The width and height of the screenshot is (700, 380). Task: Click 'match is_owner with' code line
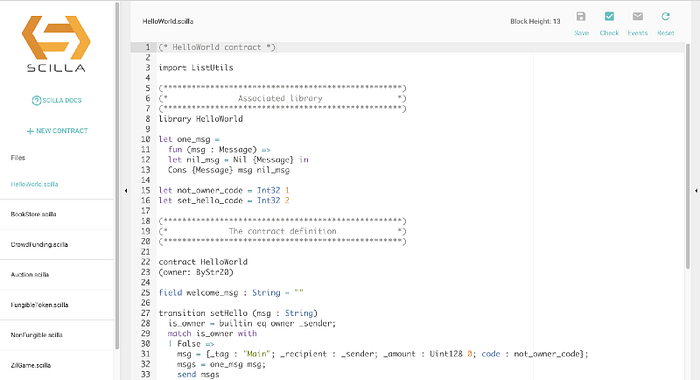pos(212,333)
